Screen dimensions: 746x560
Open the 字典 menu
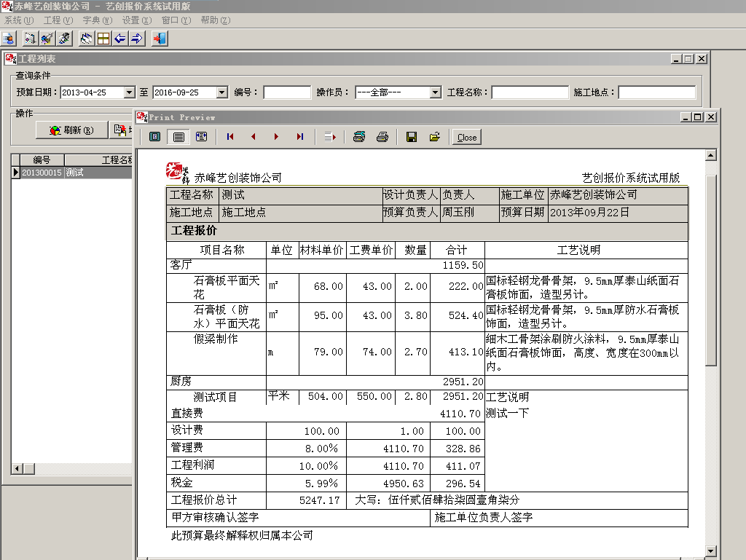click(97, 20)
